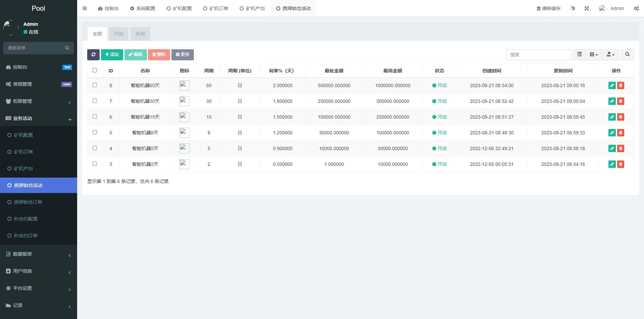The image size is (644, 319).
Task: Click the search magnifier button beside export
Action: tap(627, 55)
